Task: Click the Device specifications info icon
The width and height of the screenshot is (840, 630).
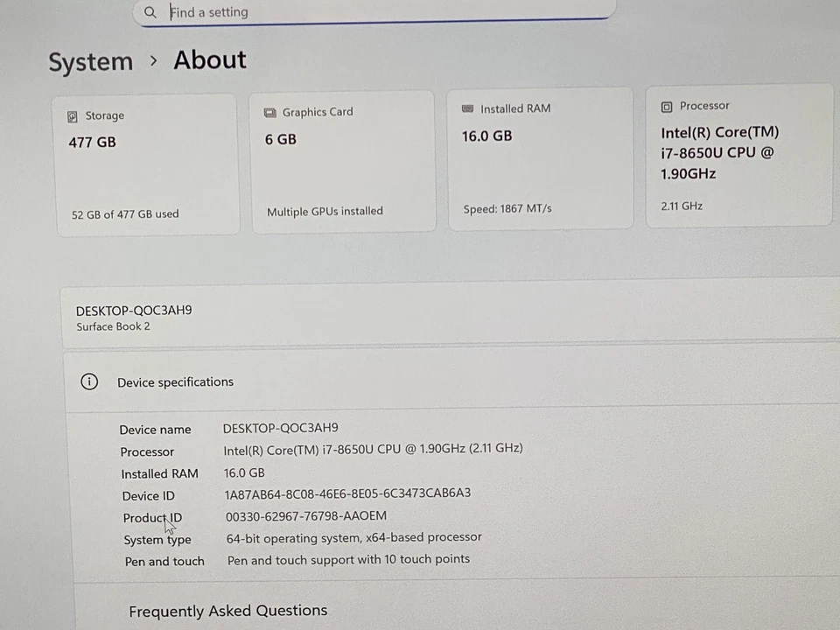Action: 89,381
